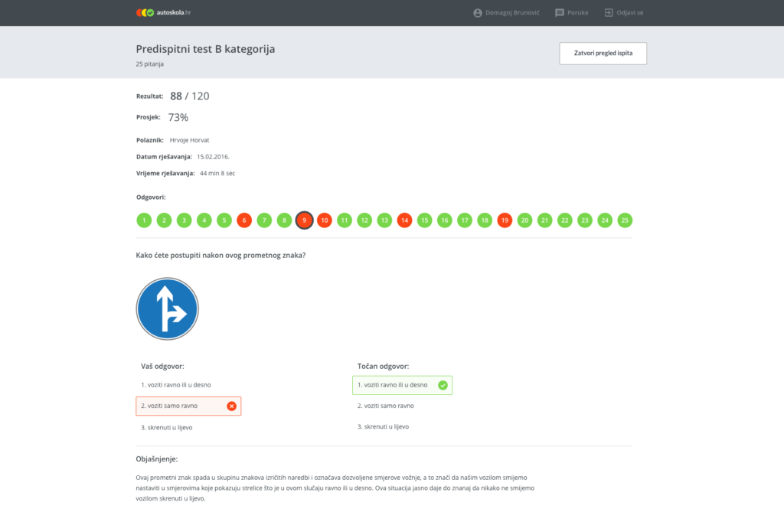784x532 pixels.
Task: Jump to incorrect question 19
Action: click(x=505, y=220)
